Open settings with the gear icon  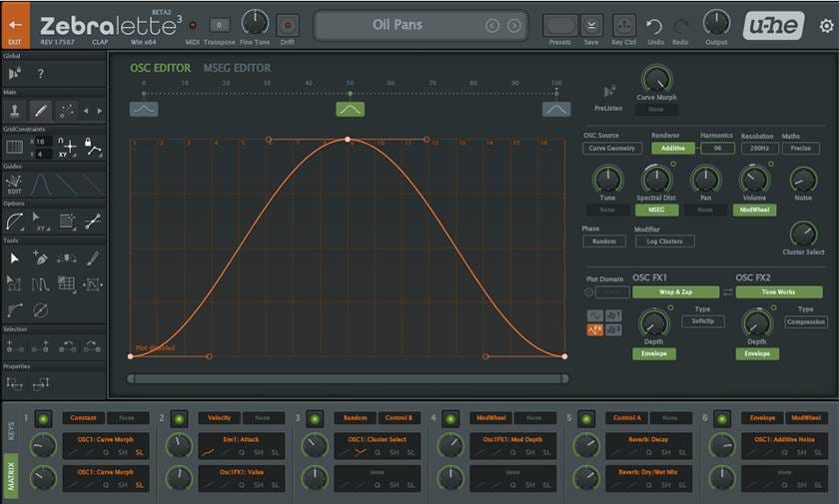[x=826, y=26]
